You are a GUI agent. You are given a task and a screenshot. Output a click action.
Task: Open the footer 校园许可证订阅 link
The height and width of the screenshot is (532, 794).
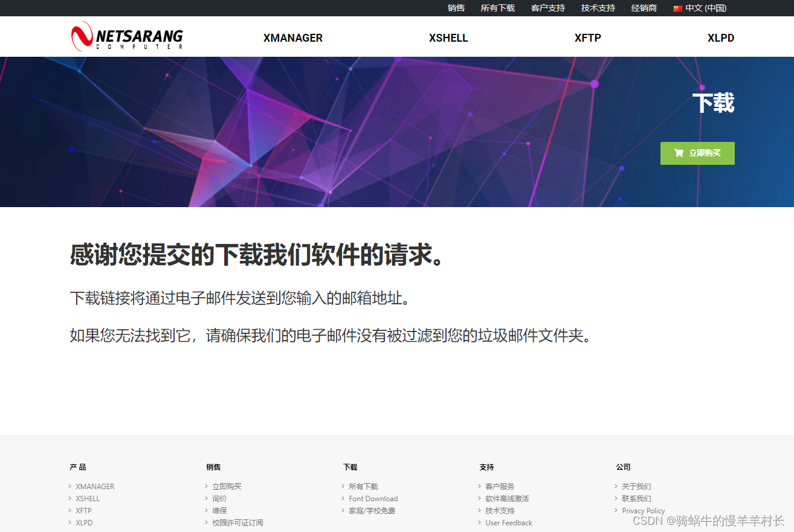(237, 523)
